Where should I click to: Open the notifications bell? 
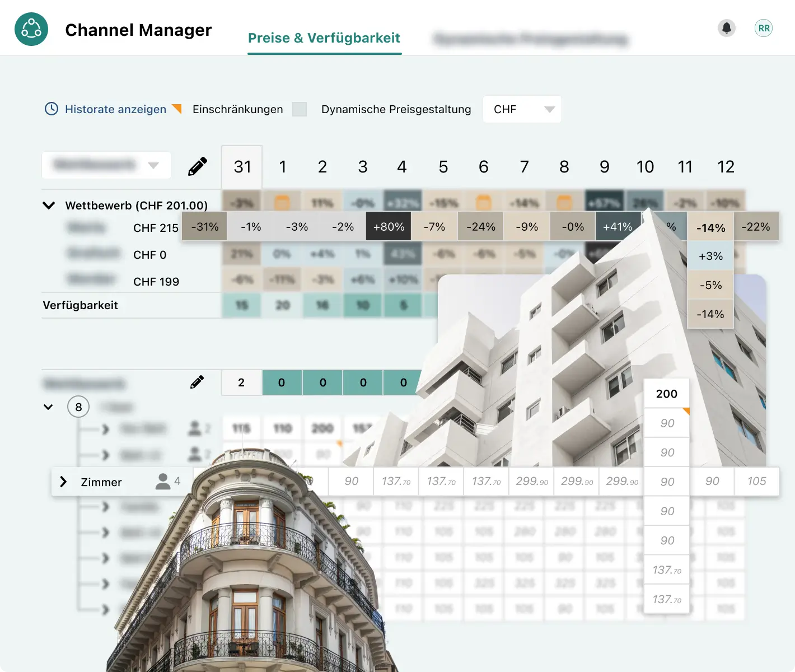[x=727, y=27]
